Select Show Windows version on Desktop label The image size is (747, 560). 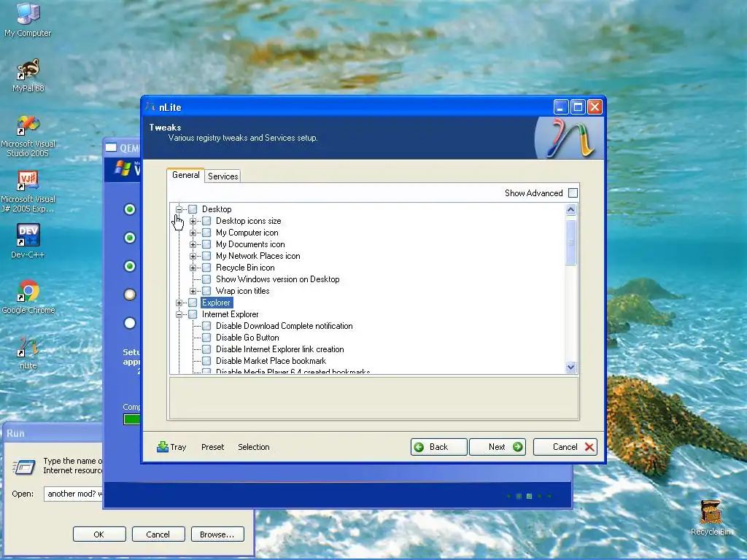pyautogui.click(x=278, y=279)
